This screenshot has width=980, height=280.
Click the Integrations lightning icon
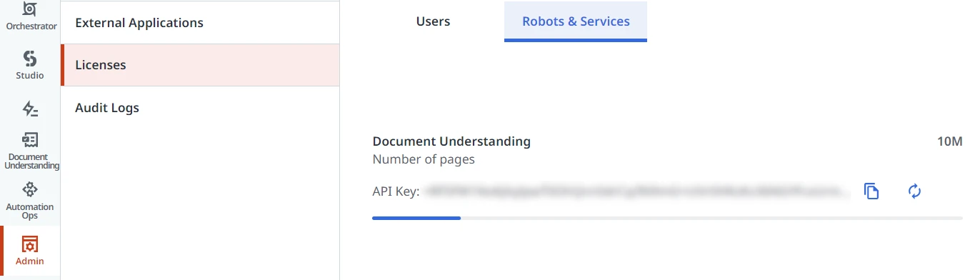30,109
